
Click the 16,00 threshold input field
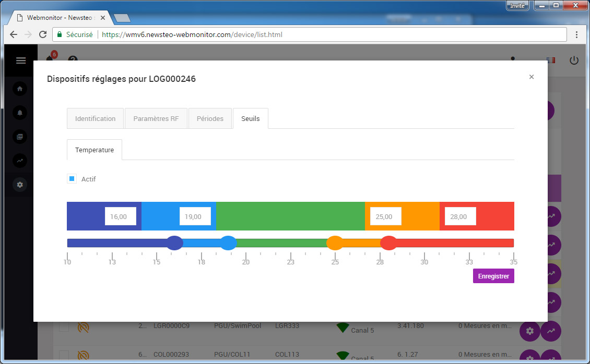point(121,216)
